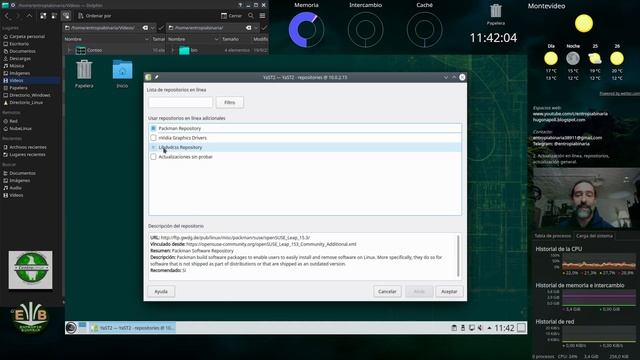The image size is (640, 360).
Task: Click the Filtro button
Action: 230,102
